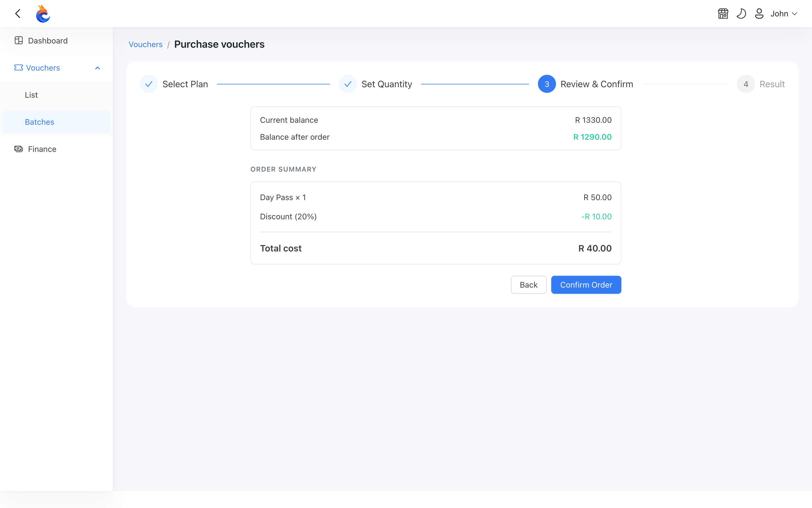Image resolution: width=812 pixels, height=508 pixels.
Task: Click the Set Quantity step label
Action: [x=387, y=84]
